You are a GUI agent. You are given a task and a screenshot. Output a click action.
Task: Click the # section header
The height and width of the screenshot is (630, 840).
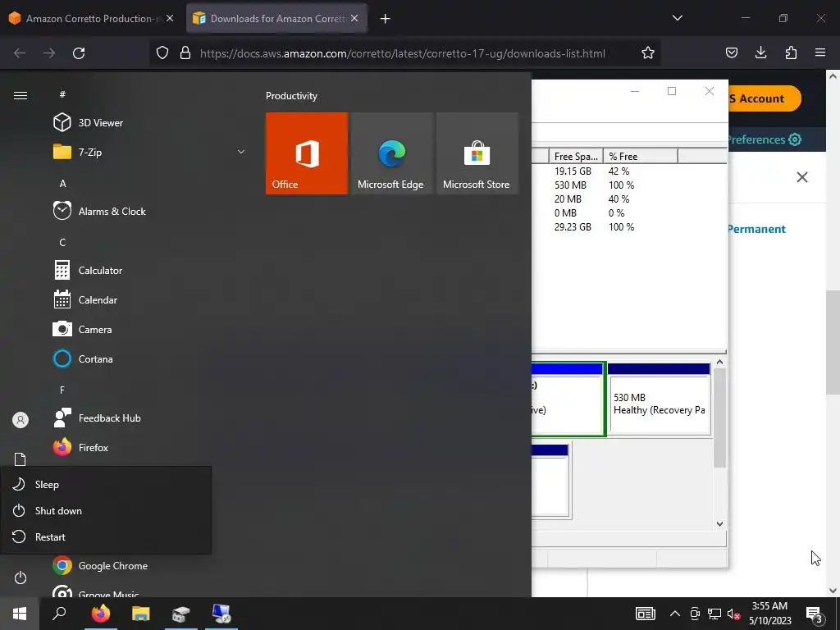pyautogui.click(x=62, y=94)
